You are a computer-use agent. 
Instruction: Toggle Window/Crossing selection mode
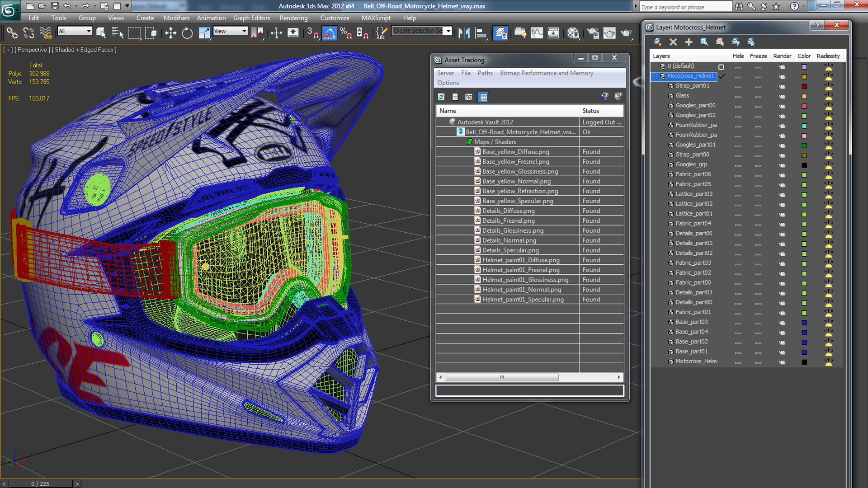[151, 33]
